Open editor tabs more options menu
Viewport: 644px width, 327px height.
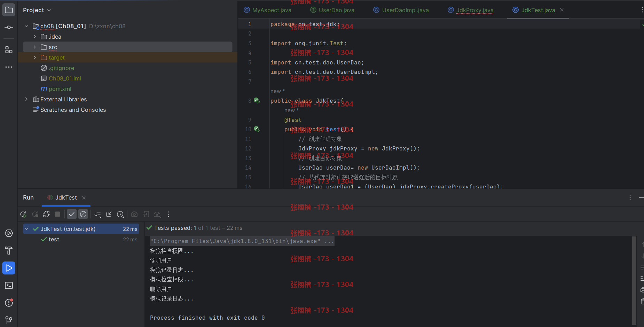(x=642, y=10)
